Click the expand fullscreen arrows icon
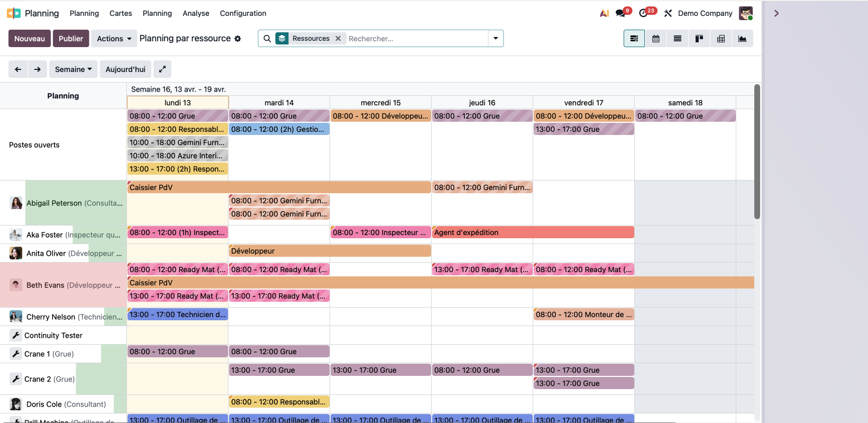868x423 pixels. [x=162, y=69]
